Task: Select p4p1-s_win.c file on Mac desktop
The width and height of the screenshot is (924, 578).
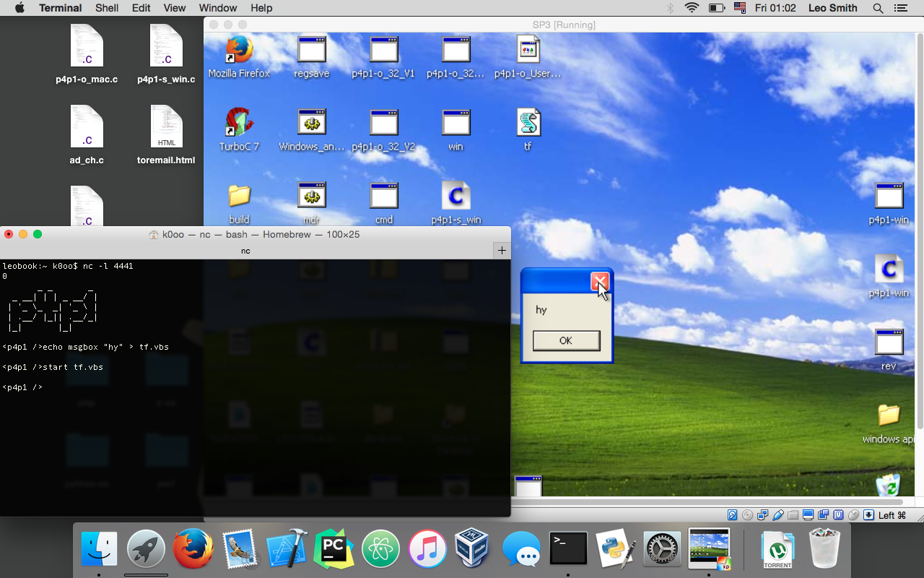Action: pos(166,54)
